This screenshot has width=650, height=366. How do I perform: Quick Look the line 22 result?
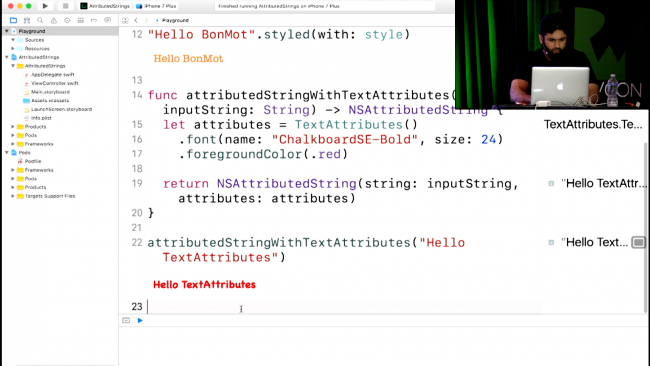551,242
